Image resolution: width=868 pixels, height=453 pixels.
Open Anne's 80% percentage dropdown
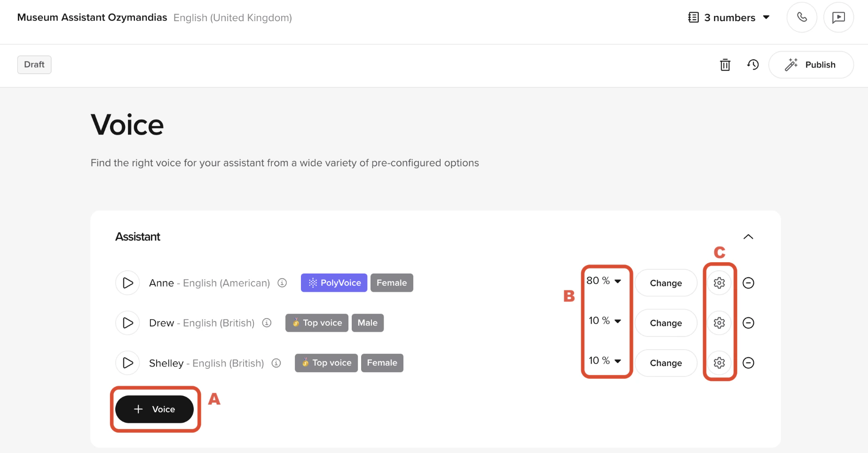[x=605, y=281]
